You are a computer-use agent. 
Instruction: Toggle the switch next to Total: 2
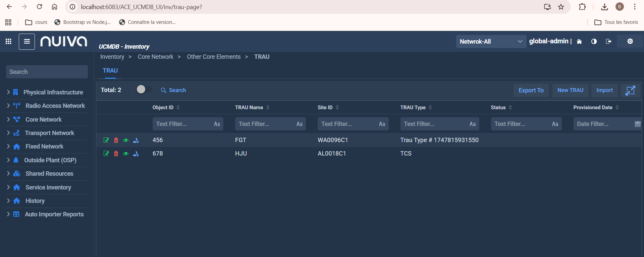pos(144,89)
